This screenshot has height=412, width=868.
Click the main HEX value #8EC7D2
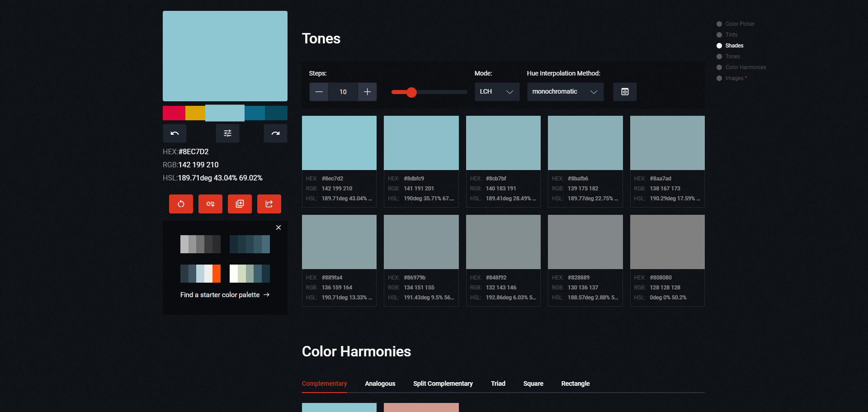coord(193,152)
